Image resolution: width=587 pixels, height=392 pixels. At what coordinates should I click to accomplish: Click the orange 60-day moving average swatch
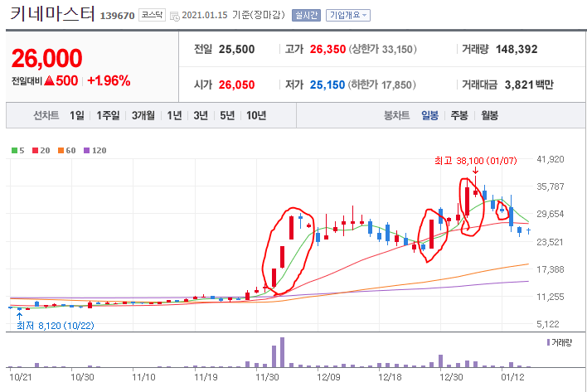click(61, 150)
